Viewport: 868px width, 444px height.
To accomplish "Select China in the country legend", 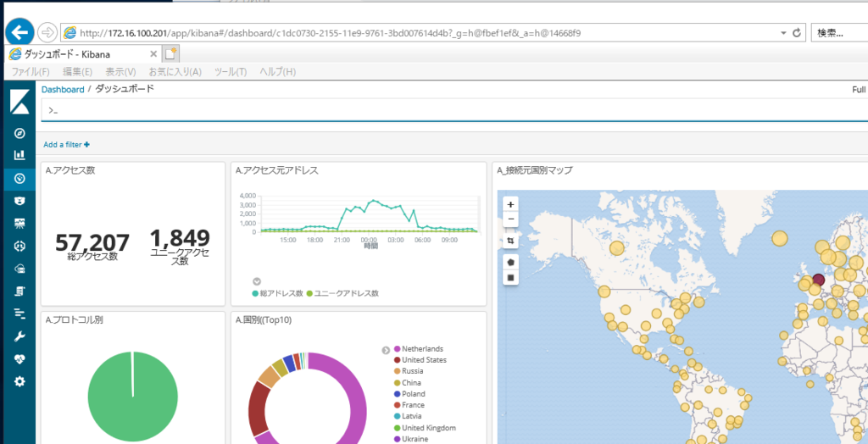I will coord(407,382).
